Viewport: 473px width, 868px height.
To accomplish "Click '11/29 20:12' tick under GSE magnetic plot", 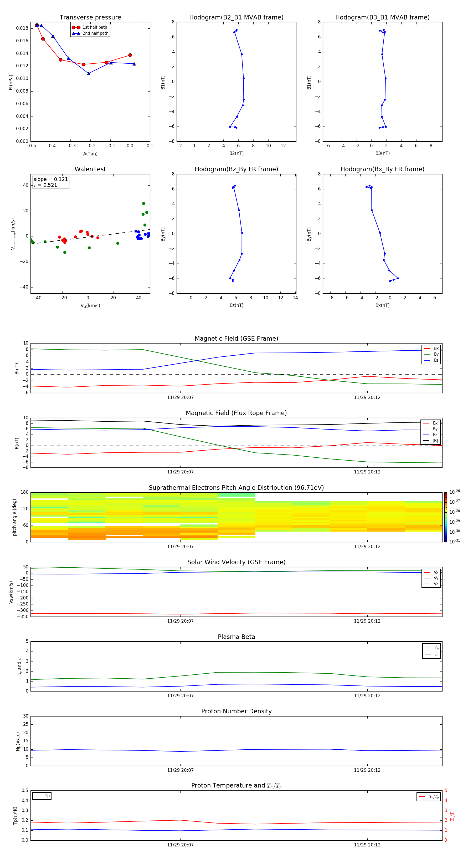I will (x=367, y=398).
